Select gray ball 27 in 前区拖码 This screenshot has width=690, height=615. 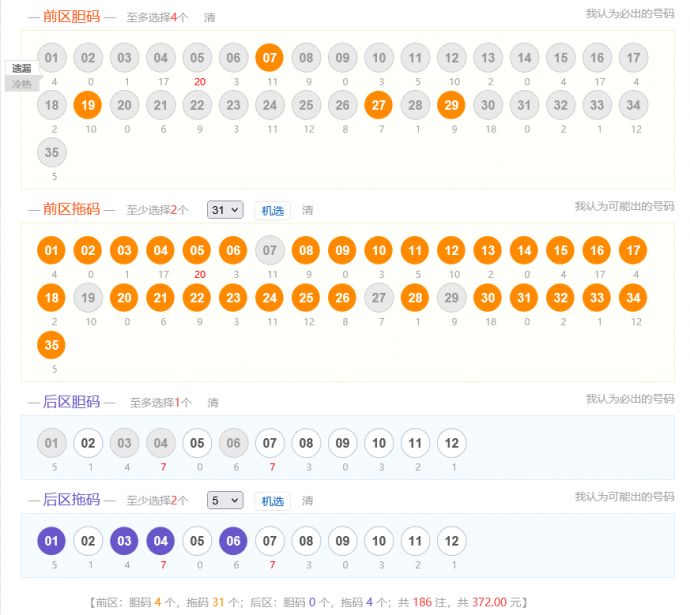[x=378, y=298]
